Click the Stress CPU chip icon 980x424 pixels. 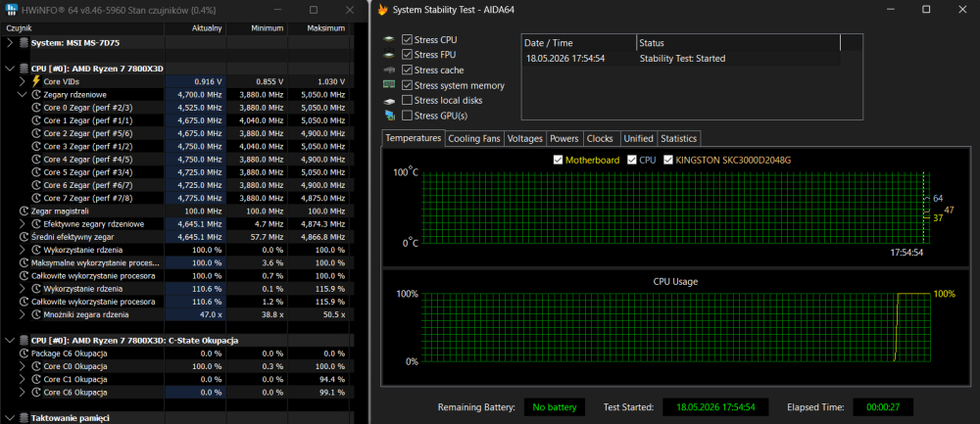(389, 39)
